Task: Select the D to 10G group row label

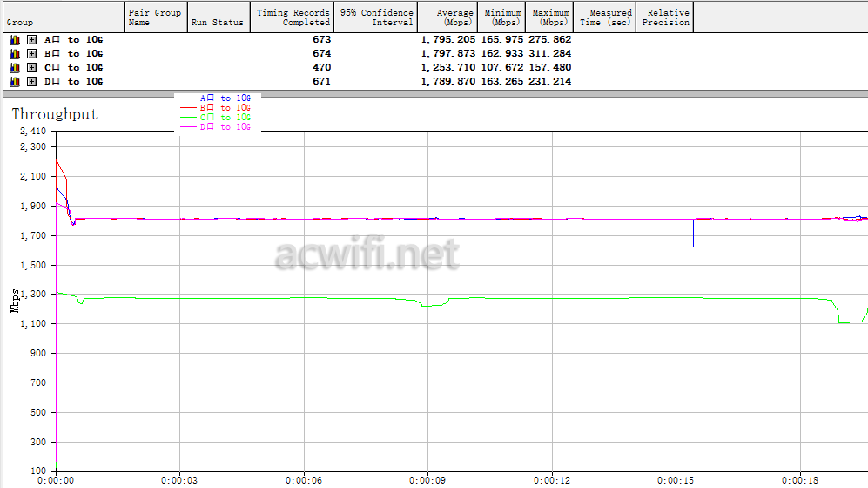Action: pyautogui.click(x=74, y=81)
